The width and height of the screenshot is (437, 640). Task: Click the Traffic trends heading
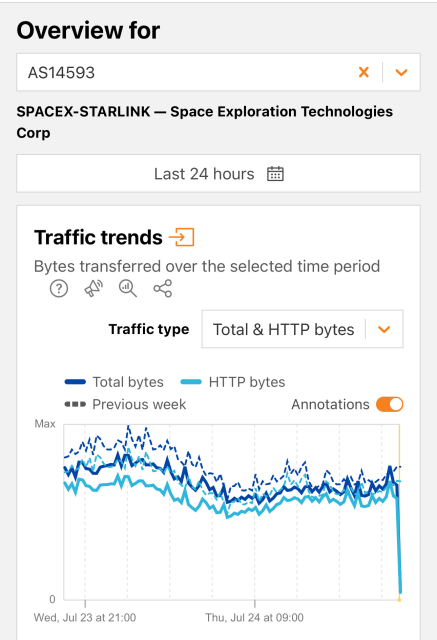pos(98,237)
